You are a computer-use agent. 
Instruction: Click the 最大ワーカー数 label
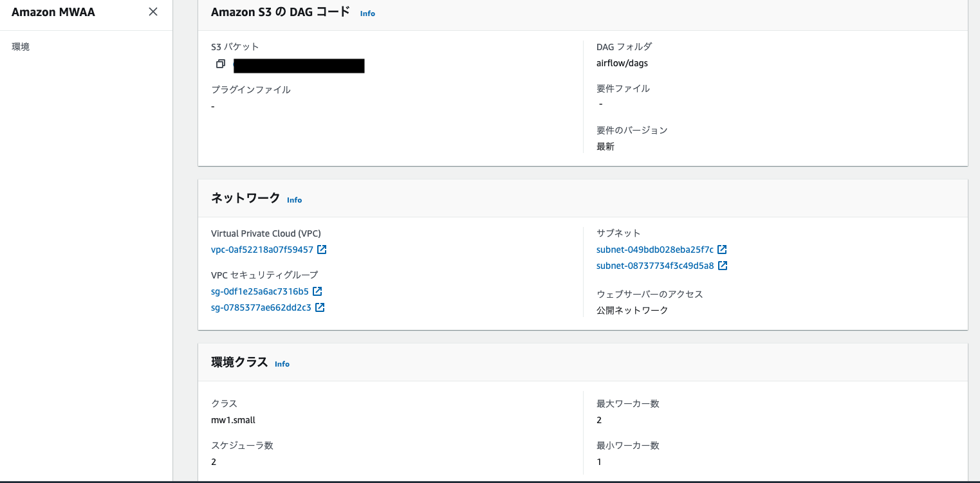628,404
